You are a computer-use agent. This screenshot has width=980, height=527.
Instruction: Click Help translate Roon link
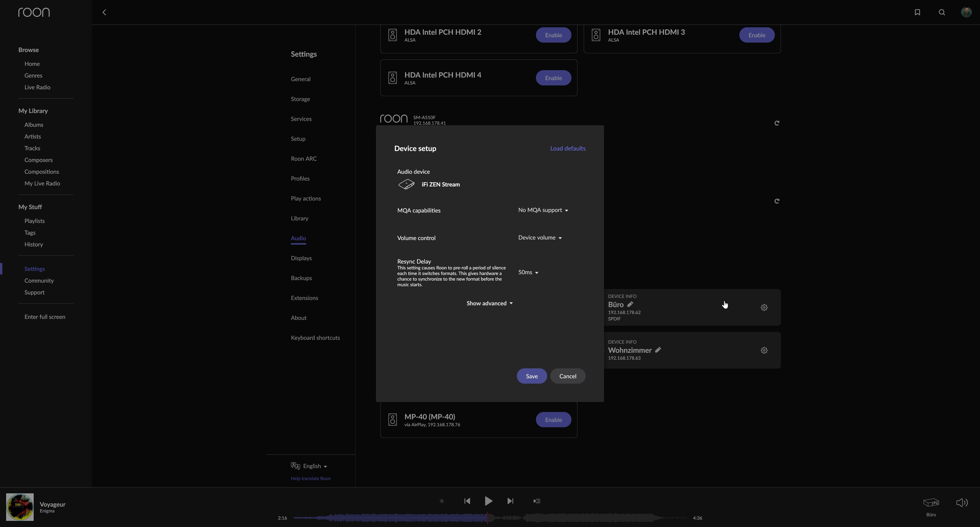point(310,479)
